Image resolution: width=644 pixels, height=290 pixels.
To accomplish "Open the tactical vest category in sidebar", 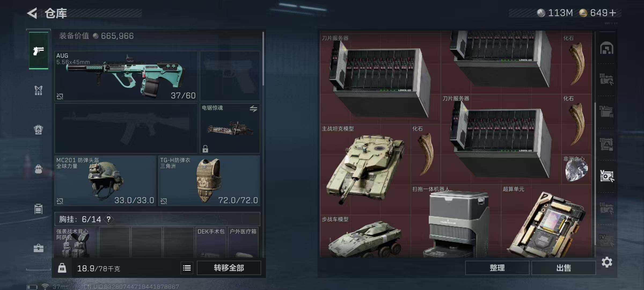I will click(38, 90).
